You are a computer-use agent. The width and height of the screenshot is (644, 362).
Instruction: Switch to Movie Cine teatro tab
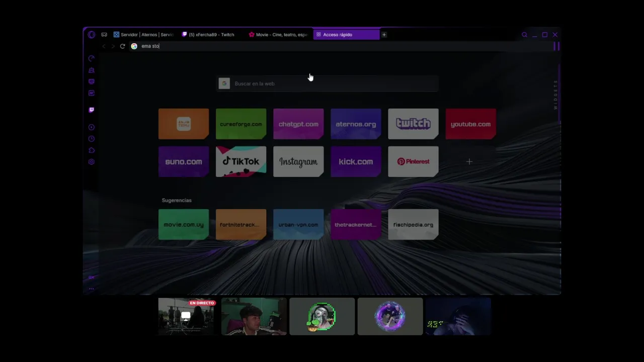tap(278, 35)
